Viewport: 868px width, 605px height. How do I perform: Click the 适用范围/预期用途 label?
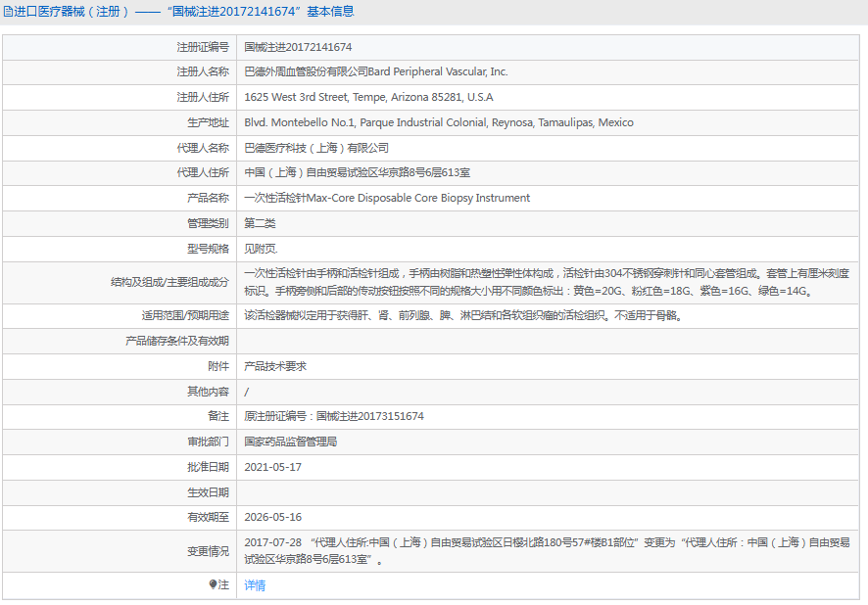click(x=185, y=316)
